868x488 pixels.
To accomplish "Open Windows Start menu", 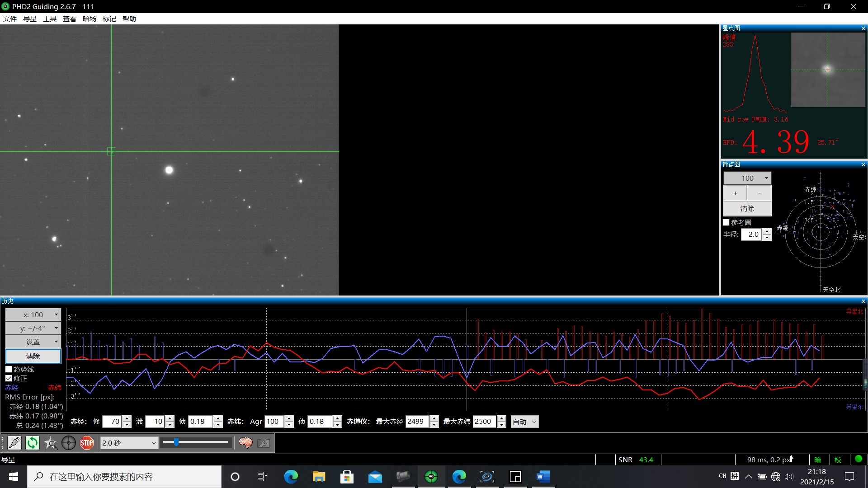I will tap(14, 477).
